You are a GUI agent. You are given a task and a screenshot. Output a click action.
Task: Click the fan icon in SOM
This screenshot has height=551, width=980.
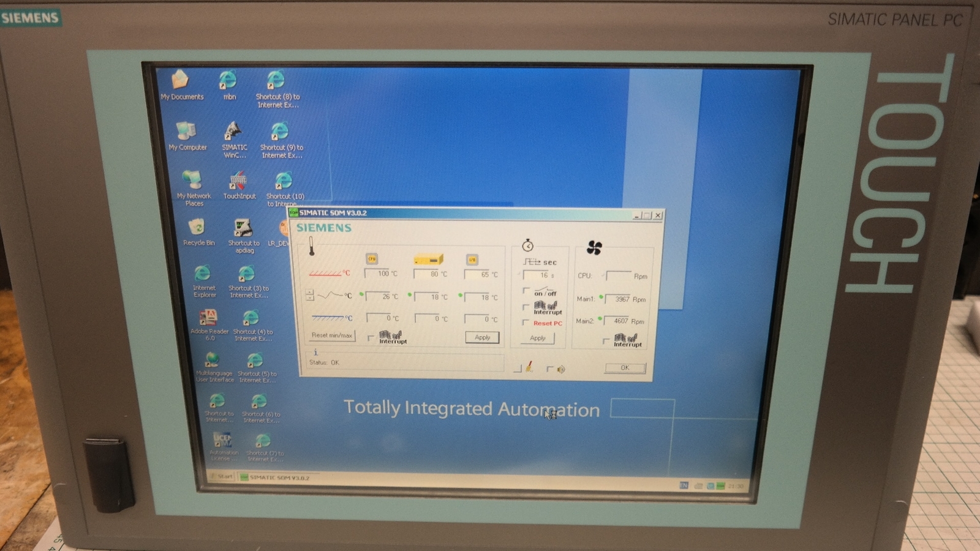coord(594,247)
